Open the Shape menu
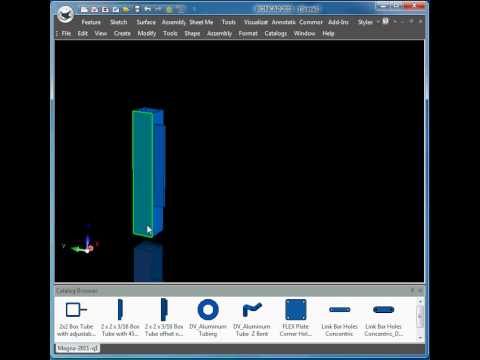This screenshot has height=360, width=480. click(x=192, y=33)
